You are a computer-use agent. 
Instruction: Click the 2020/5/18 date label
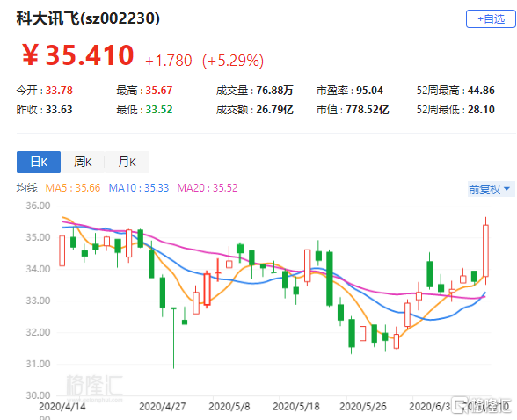click(x=296, y=407)
